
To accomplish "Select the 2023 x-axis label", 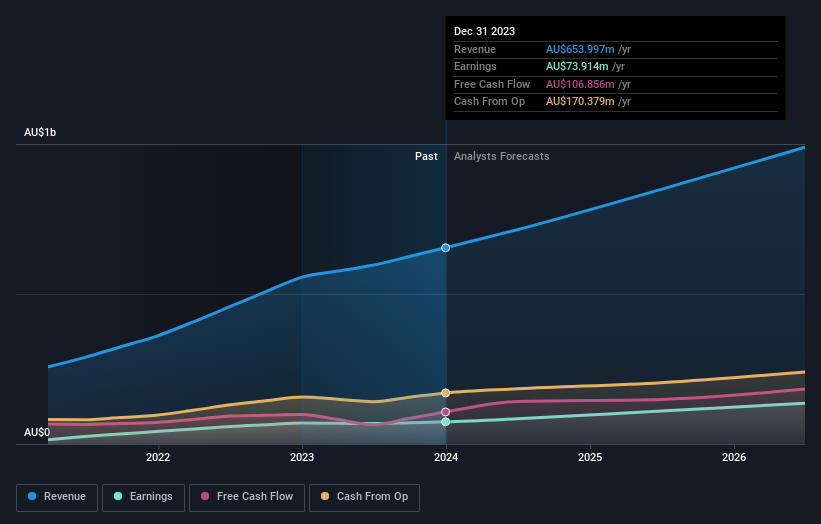I will click(x=302, y=457).
